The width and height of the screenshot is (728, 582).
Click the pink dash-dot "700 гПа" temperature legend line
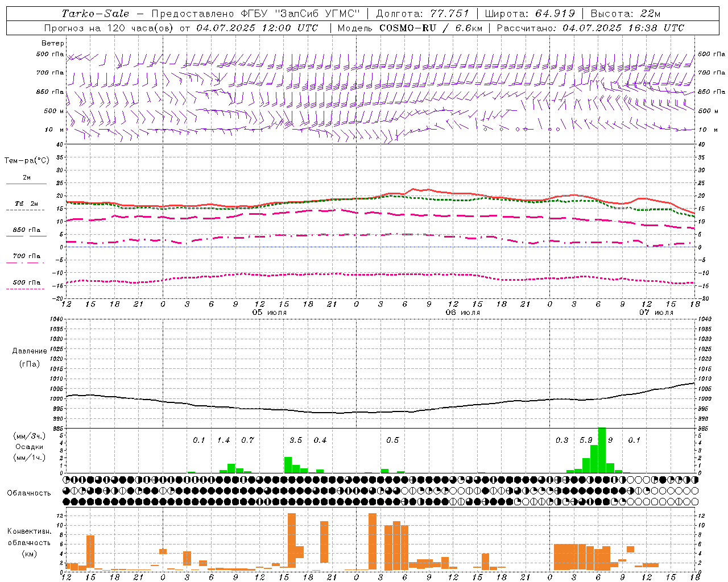(25, 263)
